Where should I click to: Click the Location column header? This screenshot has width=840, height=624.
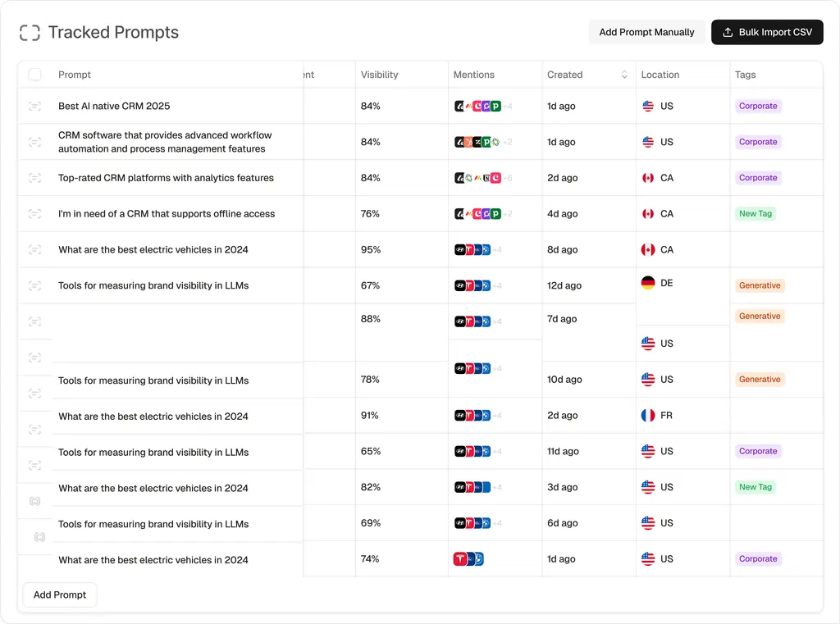click(660, 75)
